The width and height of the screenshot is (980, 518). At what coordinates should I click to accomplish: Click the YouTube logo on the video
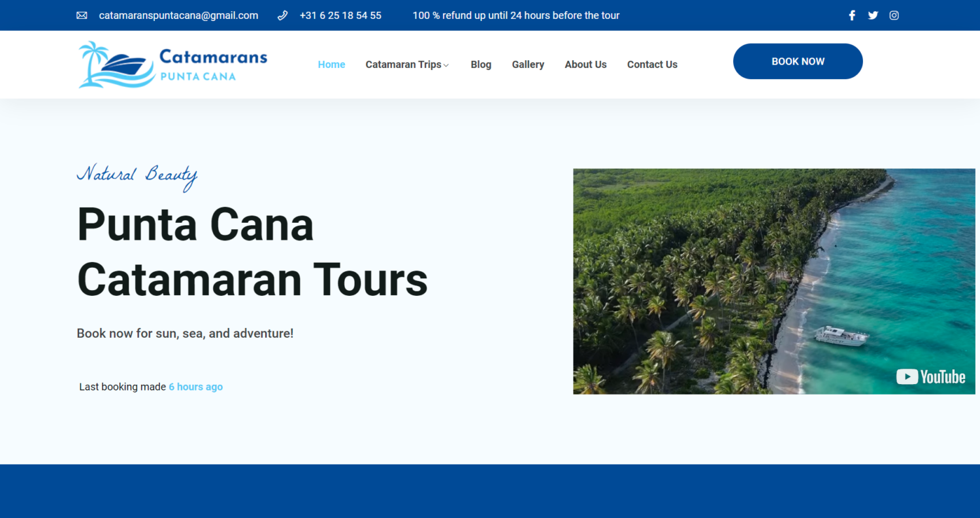[x=930, y=377]
